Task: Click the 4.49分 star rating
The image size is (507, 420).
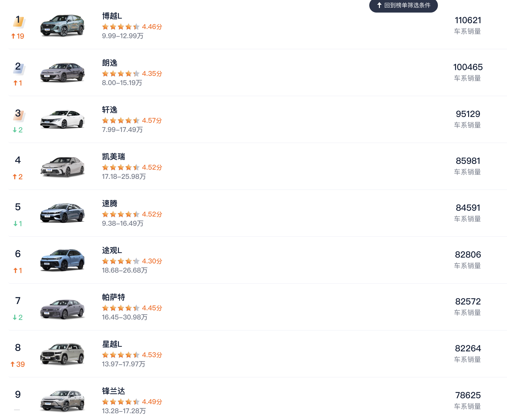Action: tap(132, 402)
